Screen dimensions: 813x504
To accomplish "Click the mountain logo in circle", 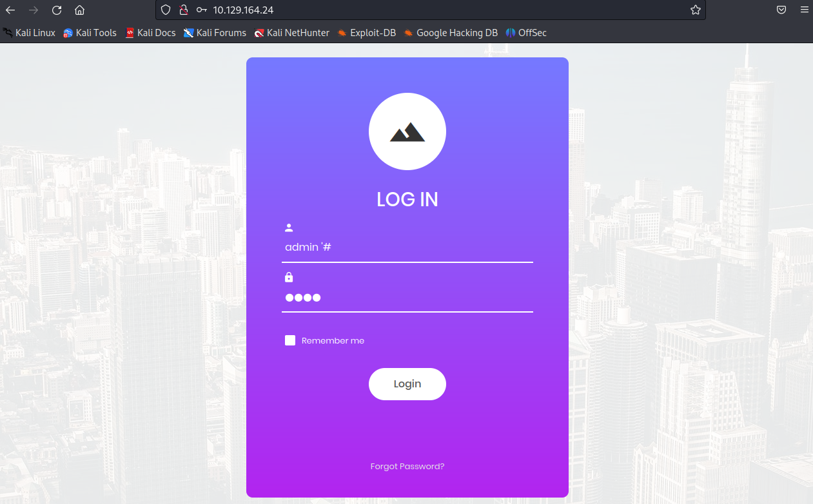I will pyautogui.click(x=407, y=131).
